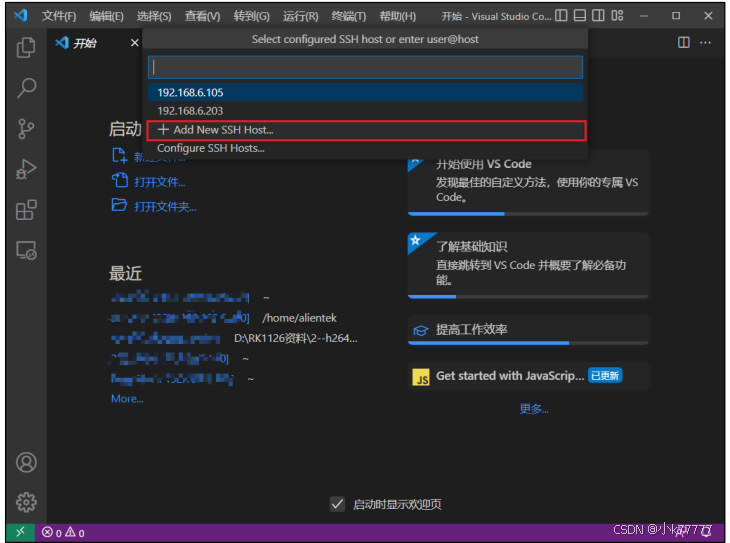730x543 pixels.
Task: Open Get started with JavaScript walkthrough
Action: coord(528,376)
